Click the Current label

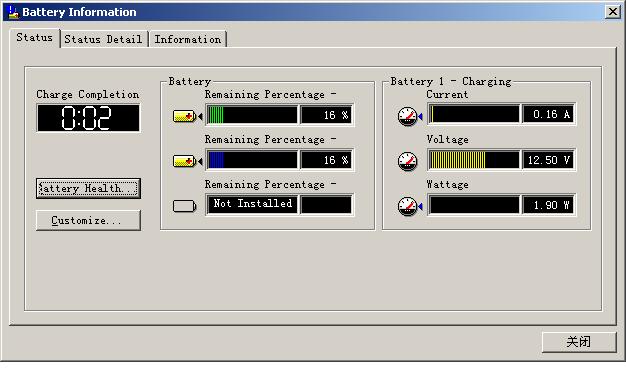(447, 95)
